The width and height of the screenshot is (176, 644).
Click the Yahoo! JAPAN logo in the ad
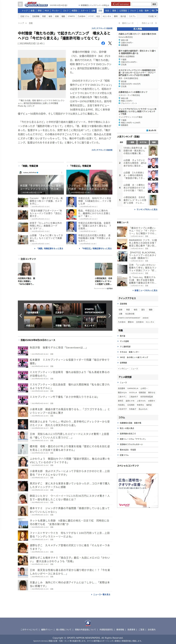(124, 505)
